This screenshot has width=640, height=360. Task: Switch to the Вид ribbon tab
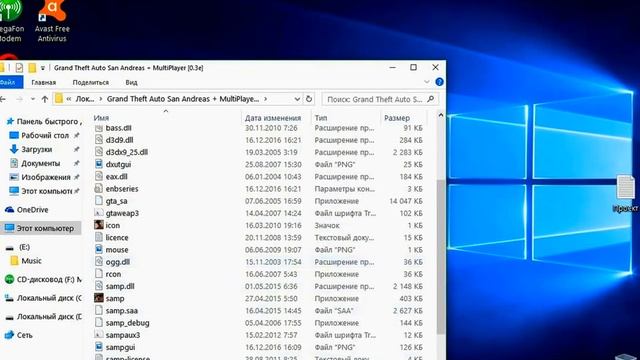coord(131,82)
